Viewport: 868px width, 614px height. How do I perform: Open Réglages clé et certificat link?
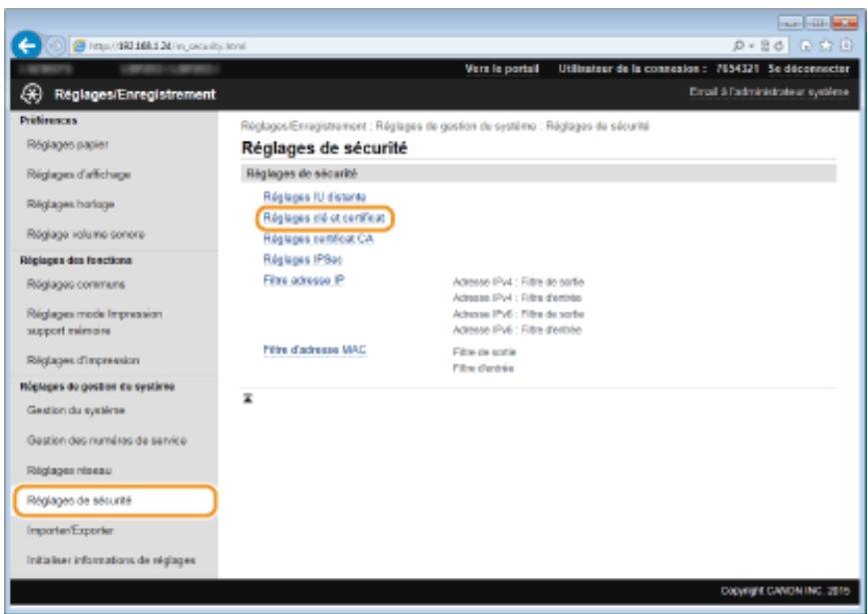click(324, 218)
